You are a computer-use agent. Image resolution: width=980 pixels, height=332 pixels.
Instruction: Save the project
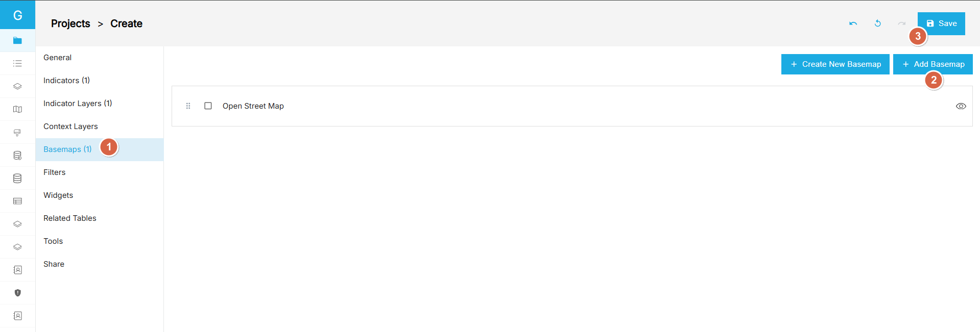coord(941,23)
